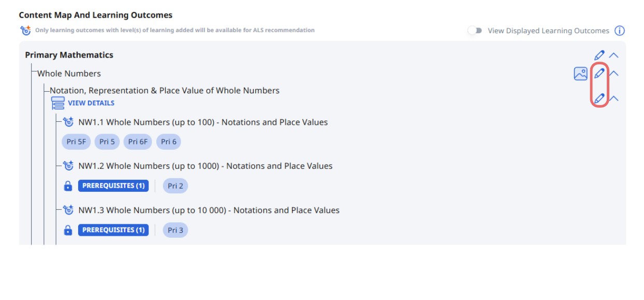Click the lock icon under NW1.2
The width and height of the screenshot is (644, 300).
click(67, 186)
